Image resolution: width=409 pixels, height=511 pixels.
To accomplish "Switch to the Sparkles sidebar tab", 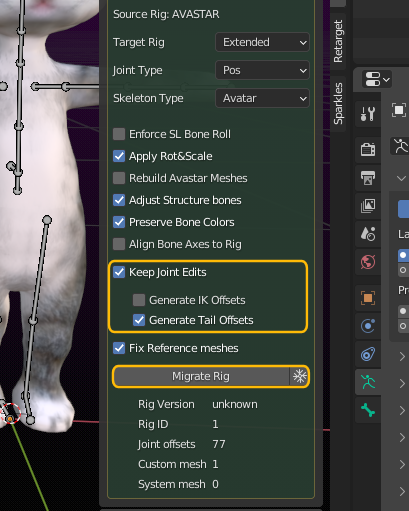I will [x=338, y=103].
